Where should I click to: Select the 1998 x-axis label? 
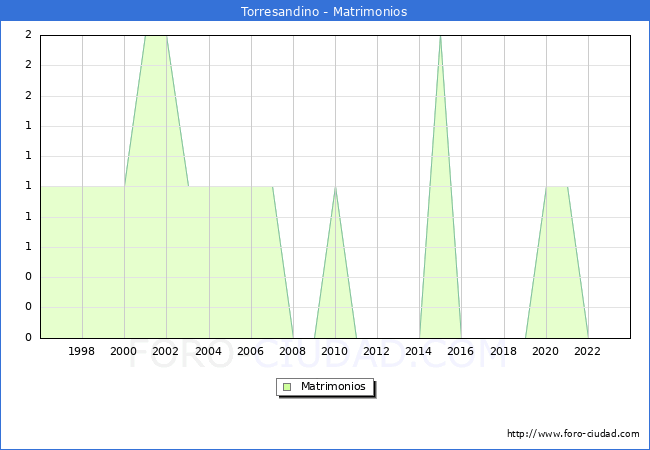coord(81,351)
